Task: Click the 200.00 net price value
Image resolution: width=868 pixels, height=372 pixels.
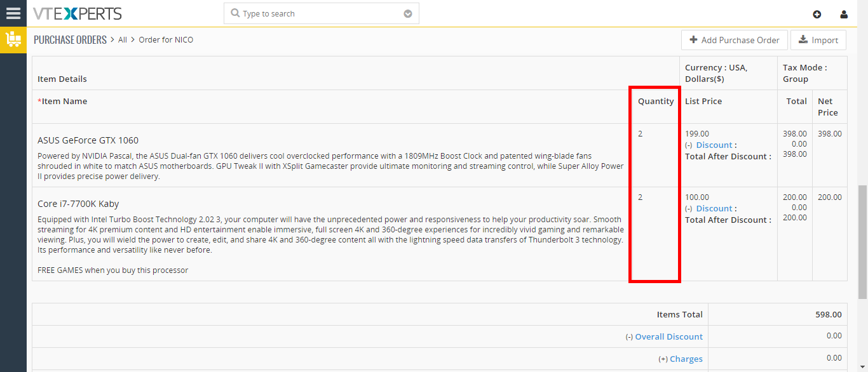Action: point(830,197)
